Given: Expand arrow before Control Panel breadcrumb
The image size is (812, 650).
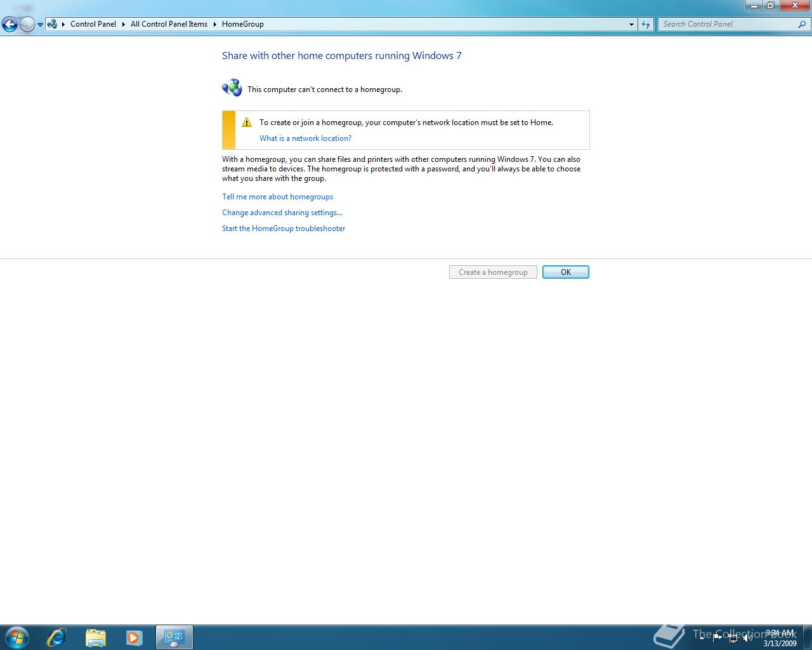Looking at the screenshot, I should tap(63, 24).
